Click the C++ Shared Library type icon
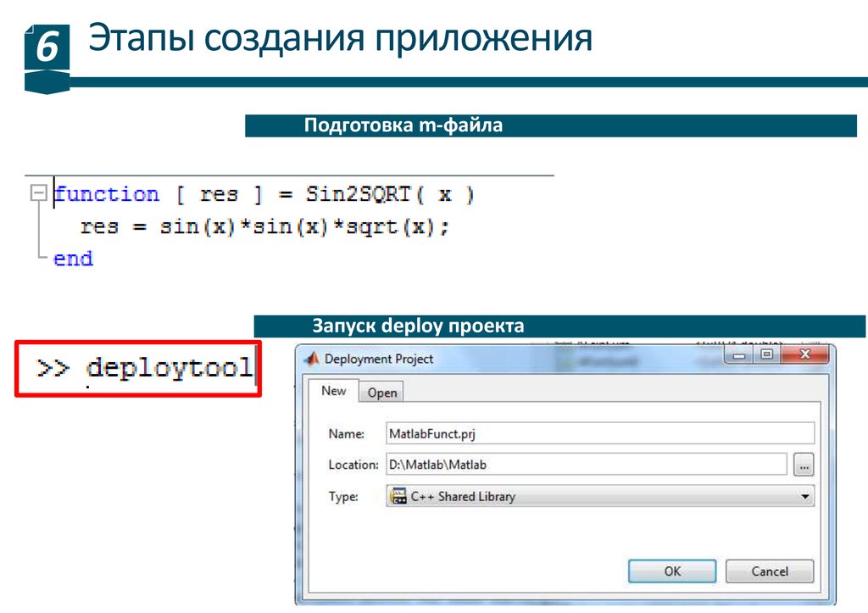This screenshot has width=868, height=613. pos(397,497)
